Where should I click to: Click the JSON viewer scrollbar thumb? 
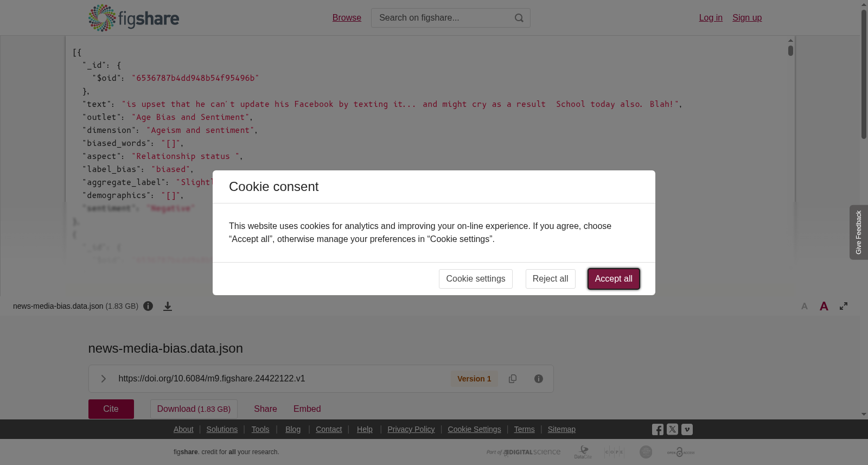coord(791,50)
